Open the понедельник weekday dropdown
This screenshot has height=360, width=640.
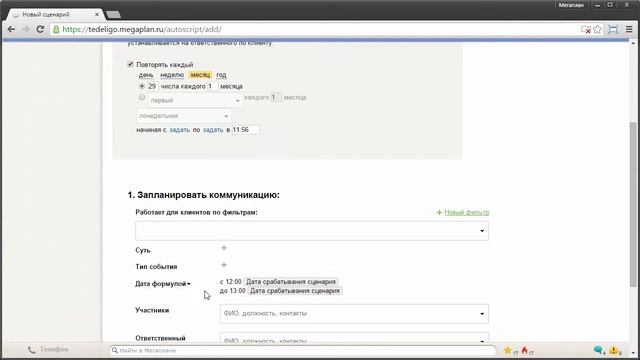click(x=184, y=116)
